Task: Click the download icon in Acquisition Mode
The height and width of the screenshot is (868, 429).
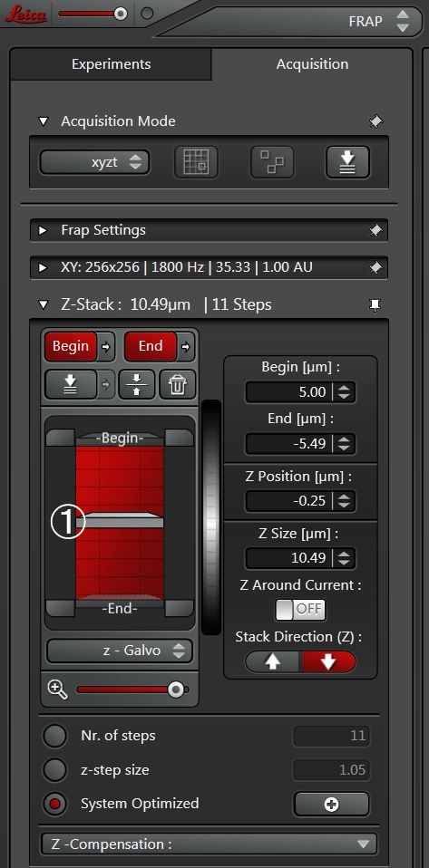Action: 347,162
